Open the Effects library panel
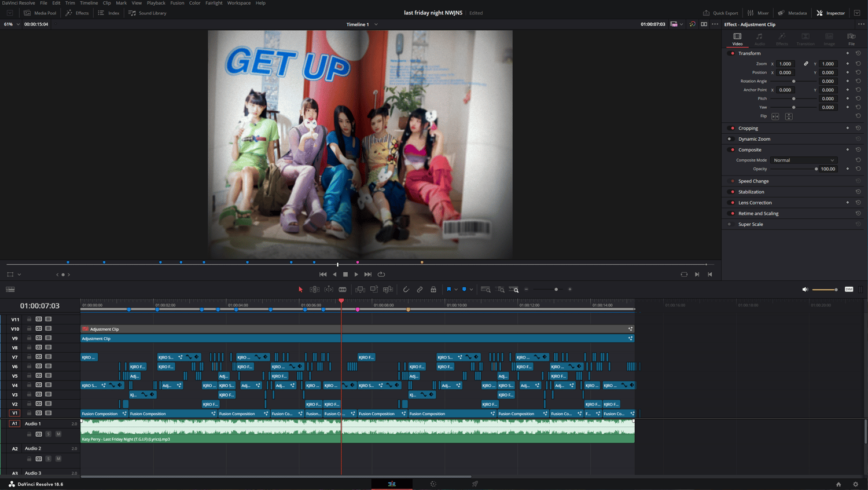 pyautogui.click(x=78, y=13)
